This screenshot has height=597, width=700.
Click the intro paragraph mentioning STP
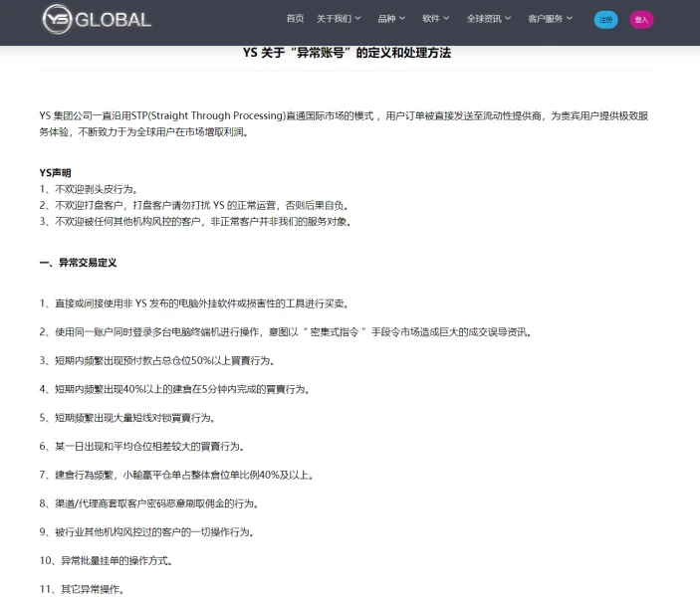coord(344,123)
